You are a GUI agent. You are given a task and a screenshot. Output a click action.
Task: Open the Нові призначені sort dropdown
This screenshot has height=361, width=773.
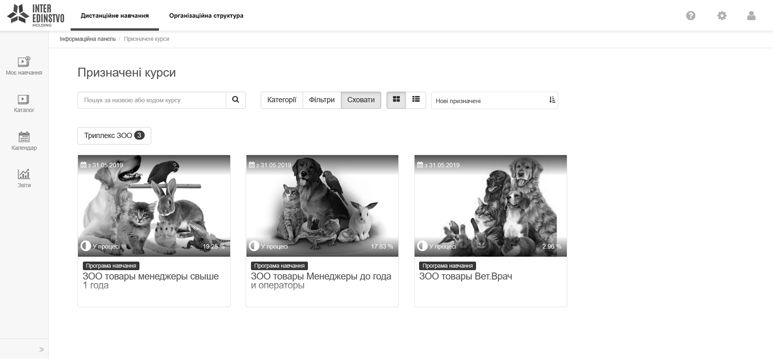click(x=494, y=101)
